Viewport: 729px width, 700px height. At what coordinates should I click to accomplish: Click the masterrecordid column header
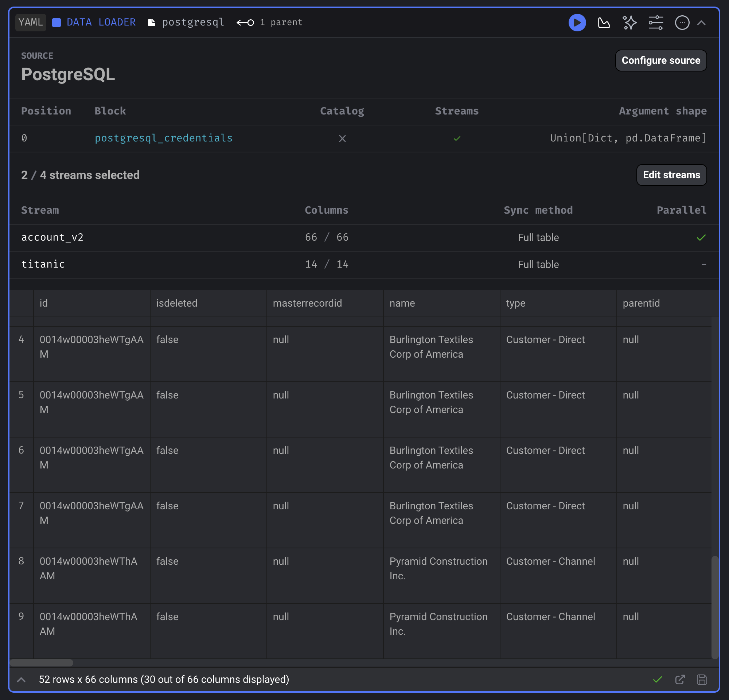(x=325, y=303)
